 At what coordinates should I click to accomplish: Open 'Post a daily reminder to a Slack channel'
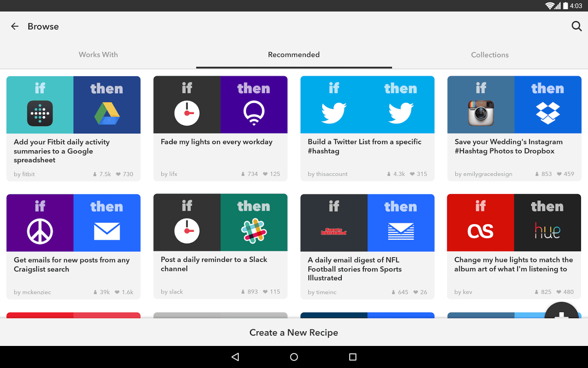pyautogui.click(x=214, y=264)
